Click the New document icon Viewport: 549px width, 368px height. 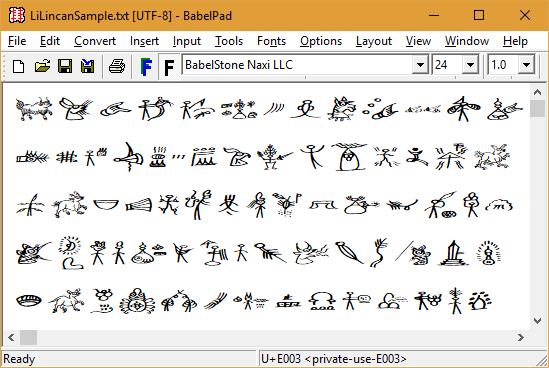coord(19,66)
